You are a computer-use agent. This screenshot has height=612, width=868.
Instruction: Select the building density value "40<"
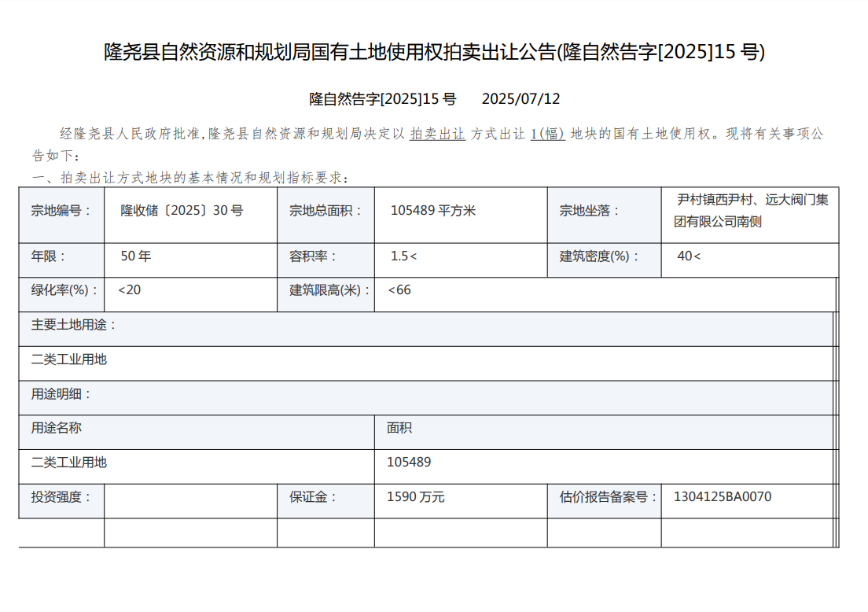(x=689, y=256)
